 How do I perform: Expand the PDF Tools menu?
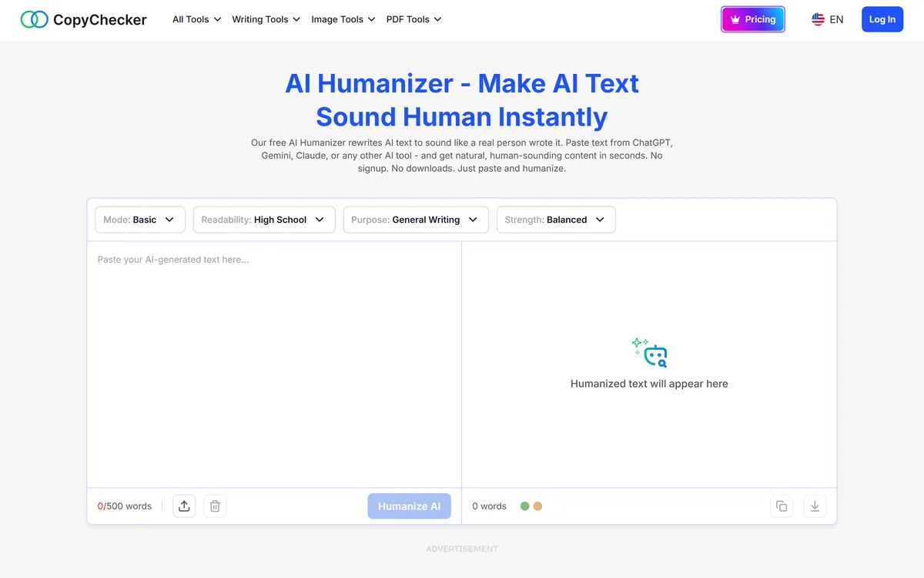(414, 19)
